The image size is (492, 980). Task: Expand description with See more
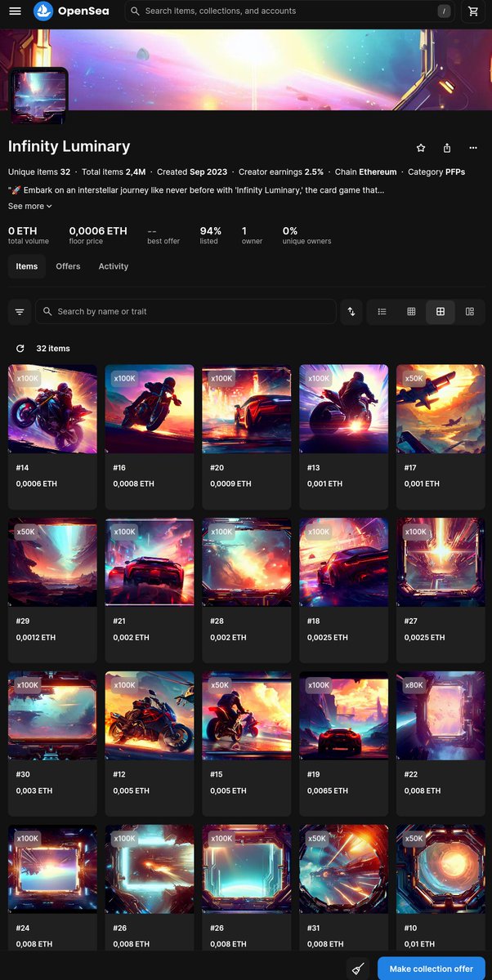coord(30,206)
